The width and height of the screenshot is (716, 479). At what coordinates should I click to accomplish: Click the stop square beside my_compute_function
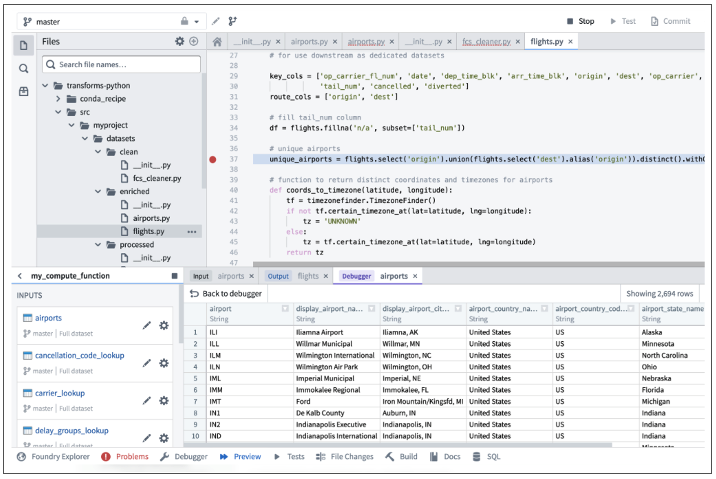click(x=174, y=276)
